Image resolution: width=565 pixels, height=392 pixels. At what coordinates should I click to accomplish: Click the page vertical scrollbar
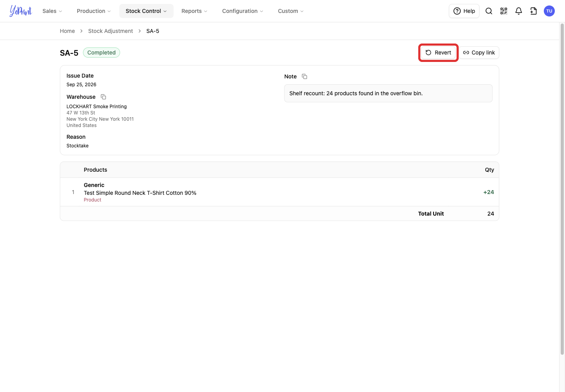point(562,189)
